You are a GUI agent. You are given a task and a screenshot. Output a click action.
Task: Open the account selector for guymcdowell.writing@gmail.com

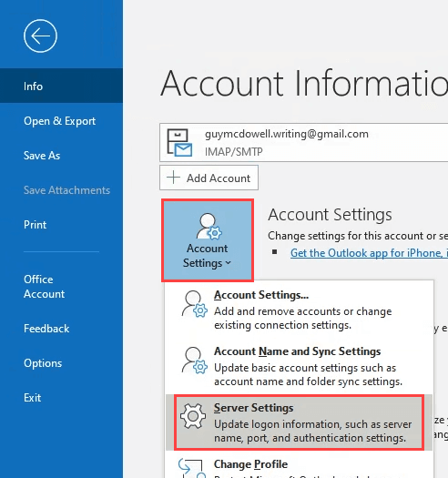pos(303,142)
